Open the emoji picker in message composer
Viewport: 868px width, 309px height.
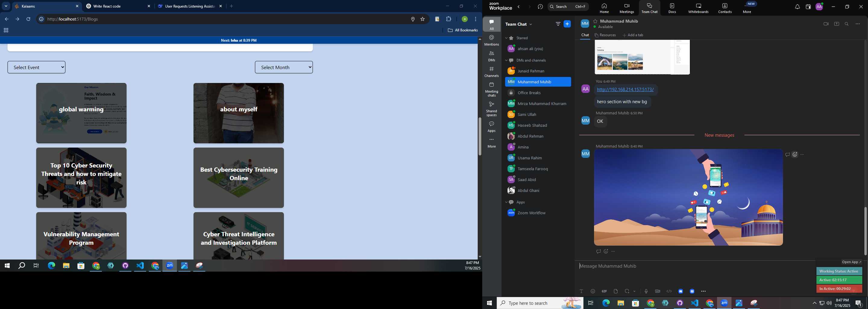tap(593, 291)
